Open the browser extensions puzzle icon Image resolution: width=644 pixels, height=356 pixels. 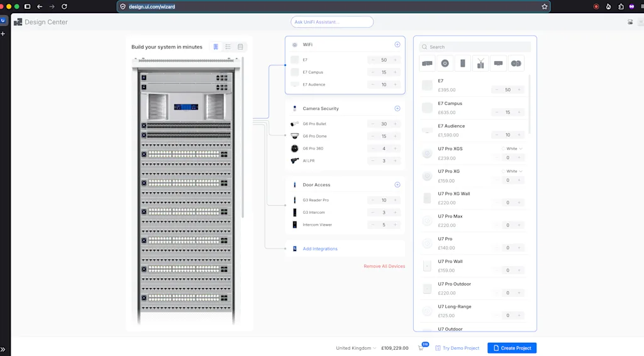coord(621,6)
